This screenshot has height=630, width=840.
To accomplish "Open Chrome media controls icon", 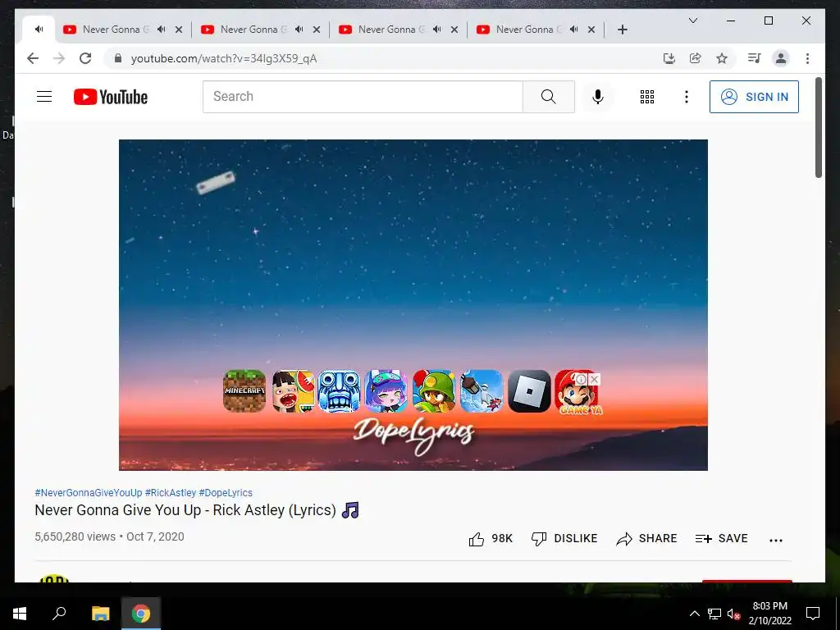I will click(x=755, y=58).
